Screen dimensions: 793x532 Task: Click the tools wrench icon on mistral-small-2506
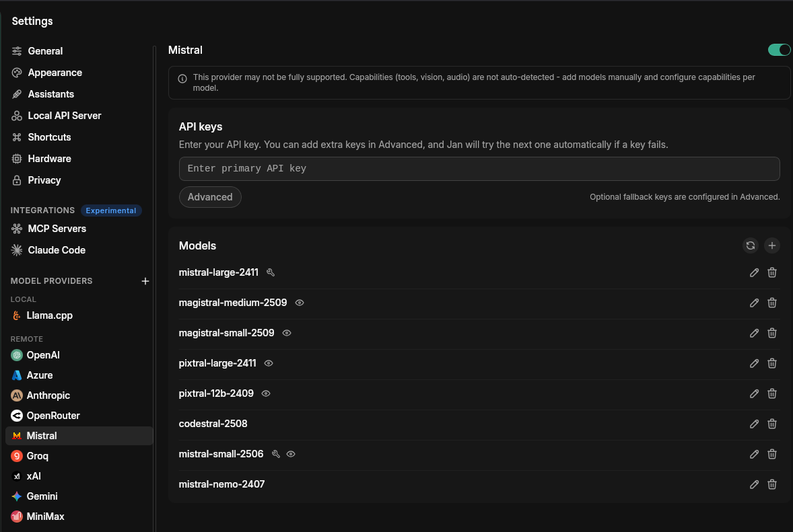[275, 454]
